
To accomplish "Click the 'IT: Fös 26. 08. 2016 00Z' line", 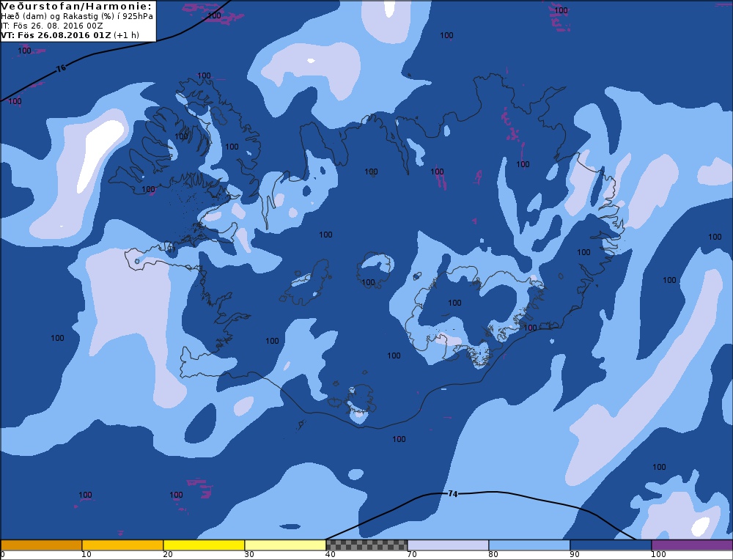I will (x=52, y=26).
